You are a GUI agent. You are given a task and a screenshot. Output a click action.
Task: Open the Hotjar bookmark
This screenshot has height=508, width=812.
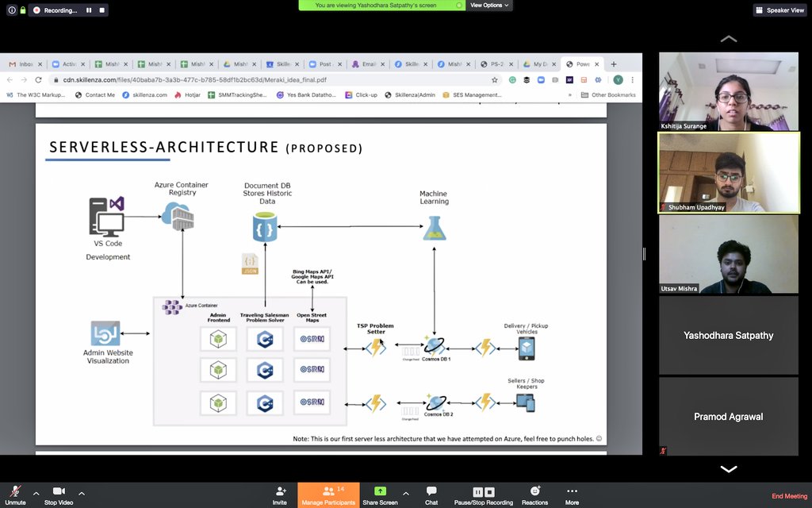188,95
